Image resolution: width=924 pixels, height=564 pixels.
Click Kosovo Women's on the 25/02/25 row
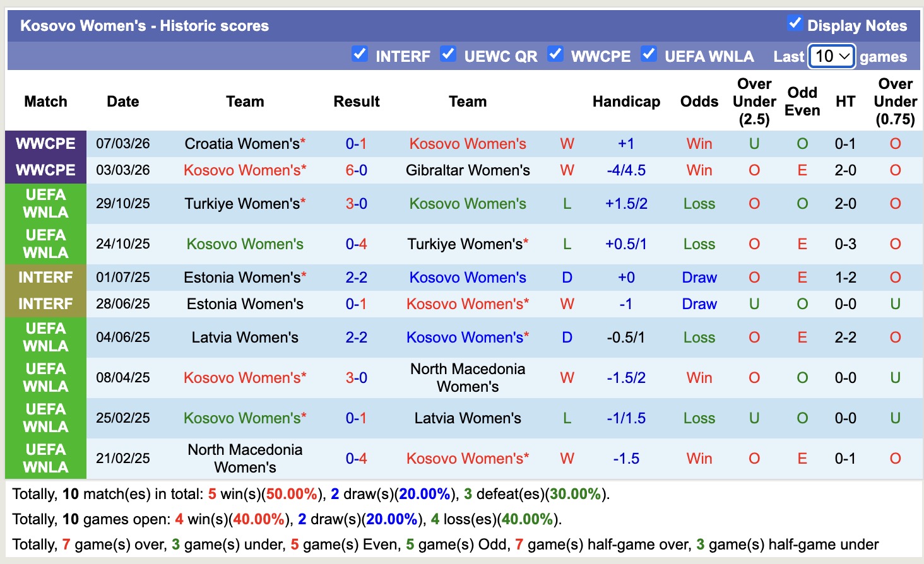pos(242,418)
